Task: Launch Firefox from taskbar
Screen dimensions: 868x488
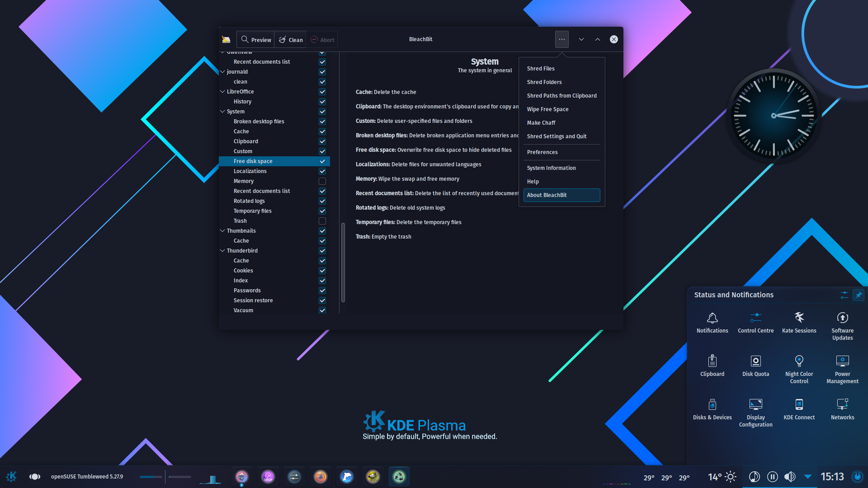Action: pyautogui.click(x=320, y=477)
